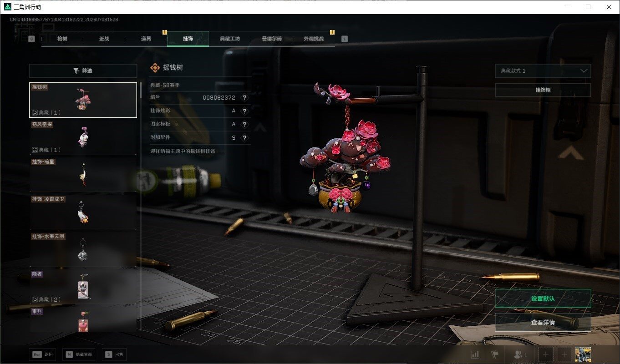Click the help icon beside 挂饰炫彩
Screen dimensions: 620x364
[x=244, y=111]
